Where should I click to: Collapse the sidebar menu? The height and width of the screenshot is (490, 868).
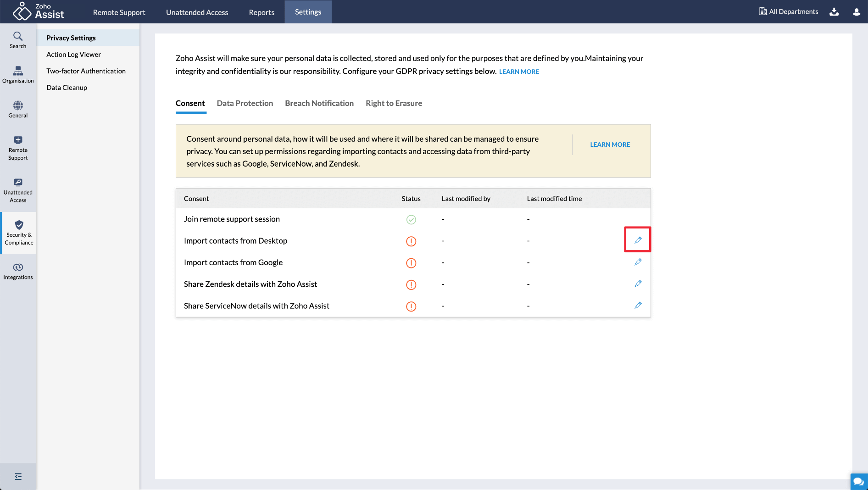(x=18, y=476)
